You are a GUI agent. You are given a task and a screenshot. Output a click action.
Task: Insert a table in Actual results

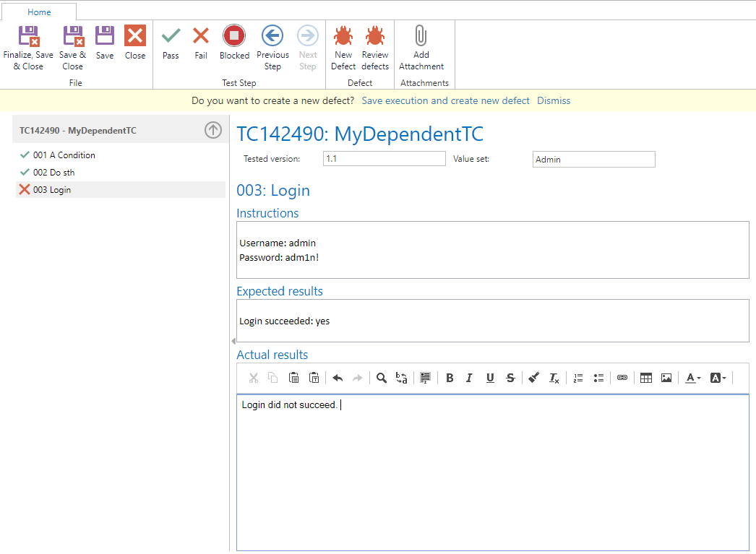646,378
